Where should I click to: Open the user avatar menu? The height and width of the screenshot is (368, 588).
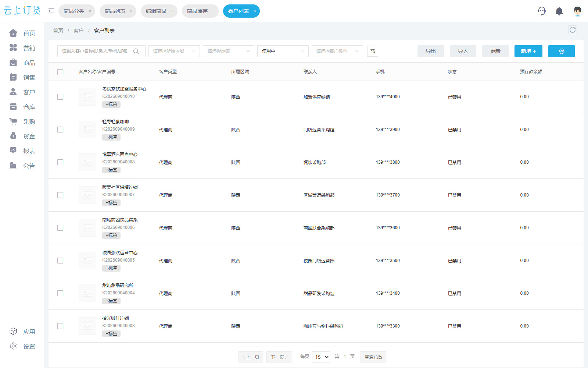click(x=577, y=11)
